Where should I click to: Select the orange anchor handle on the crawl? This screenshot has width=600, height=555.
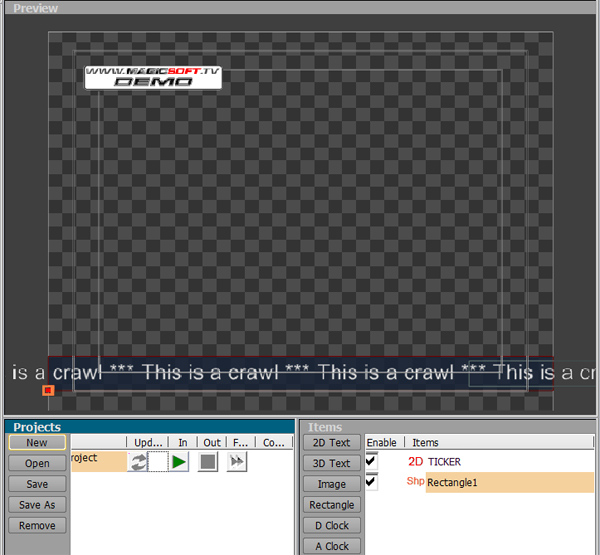[x=48, y=390]
